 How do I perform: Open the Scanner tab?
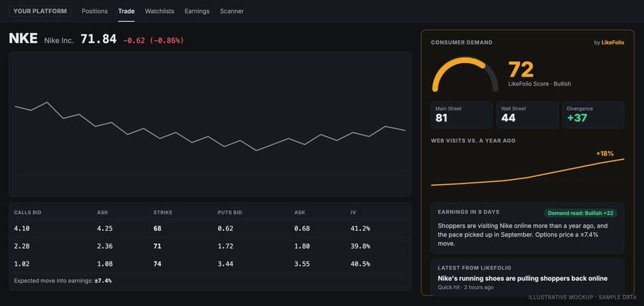tap(232, 11)
